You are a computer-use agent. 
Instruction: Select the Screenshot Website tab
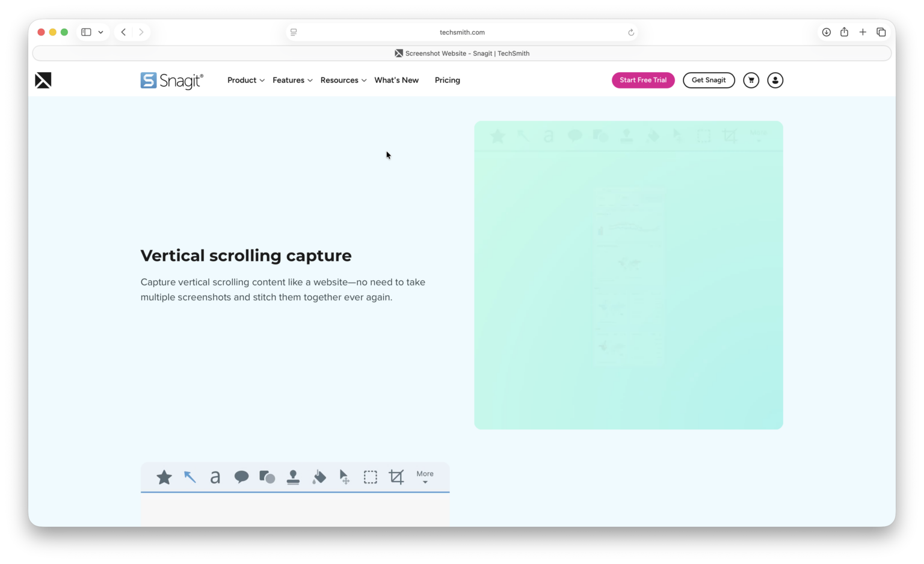[x=462, y=54]
